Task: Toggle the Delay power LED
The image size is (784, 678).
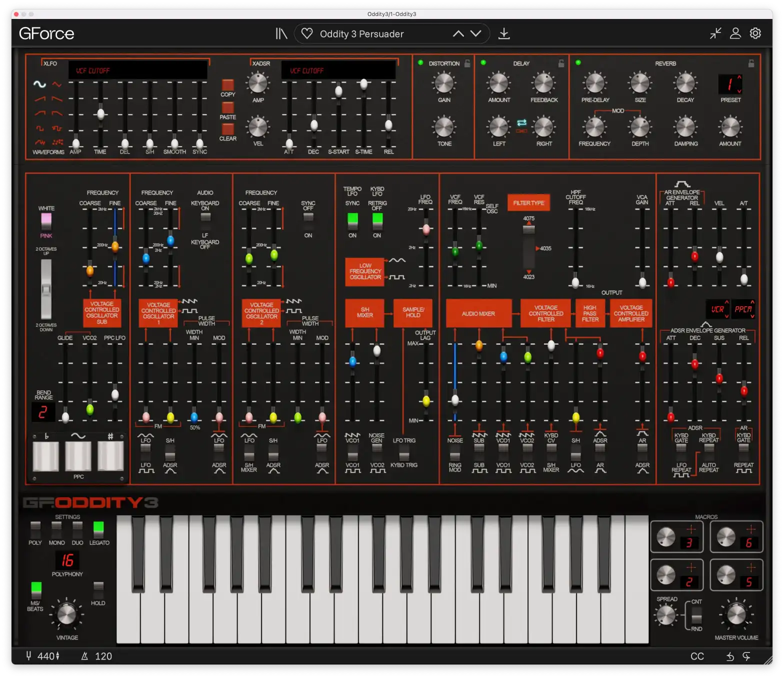Action: click(483, 63)
